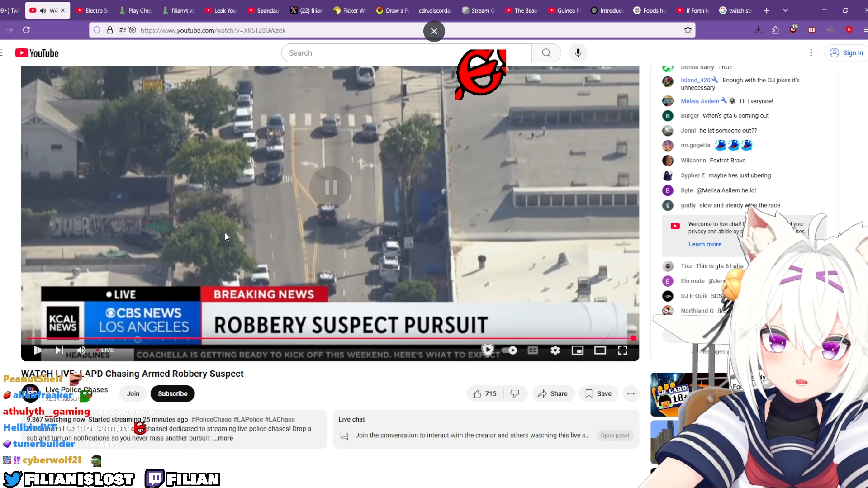This screenshot has width=868, height=488.
Task: Save video to a playlist
Action: pyautogui.click(x=598, y=393)
